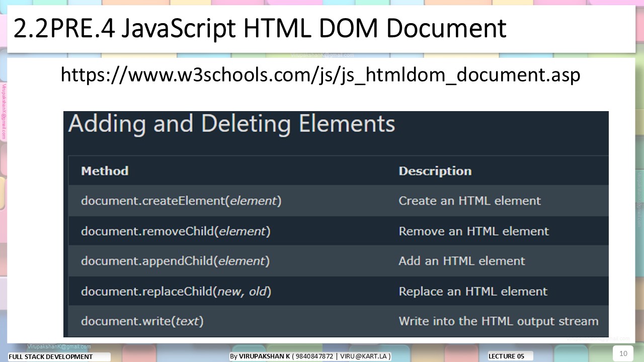Select 'Add an HTML element' description
Image resolution: width=644 pixels, height=362 pixels.
462,261
